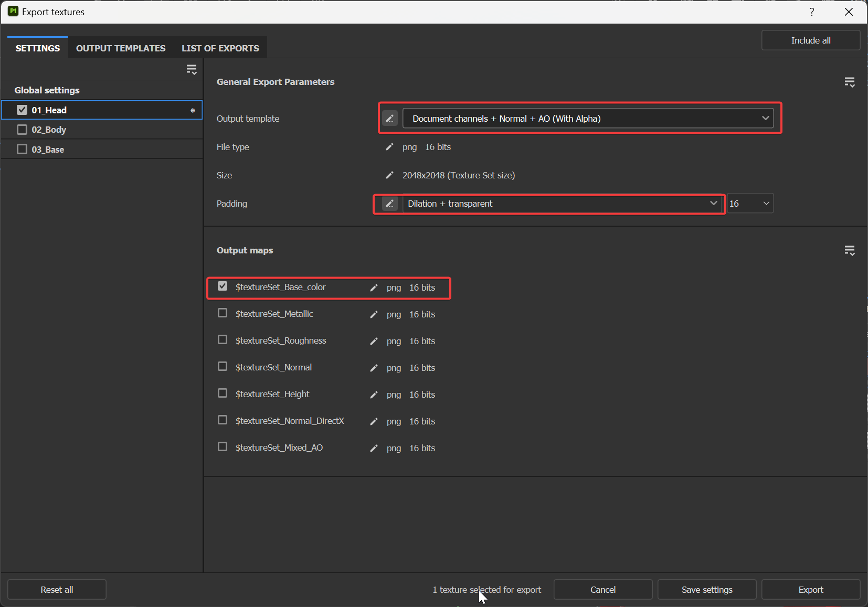The image size is (868, 607).
Task: Check the $textureSet_Mixed_AO output map
Action: coord(223,446)
